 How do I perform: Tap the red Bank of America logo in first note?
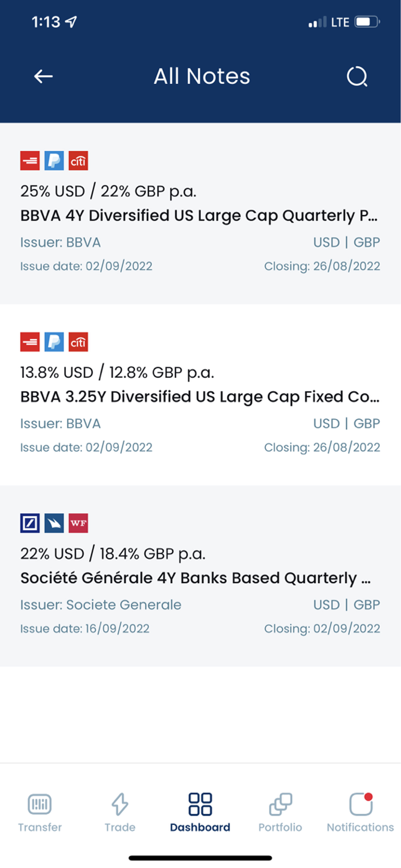(x=30, y=161)
